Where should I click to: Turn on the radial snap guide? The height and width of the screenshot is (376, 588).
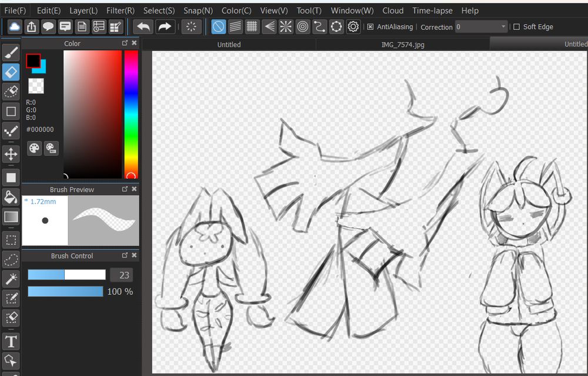[x=286, y=26]
